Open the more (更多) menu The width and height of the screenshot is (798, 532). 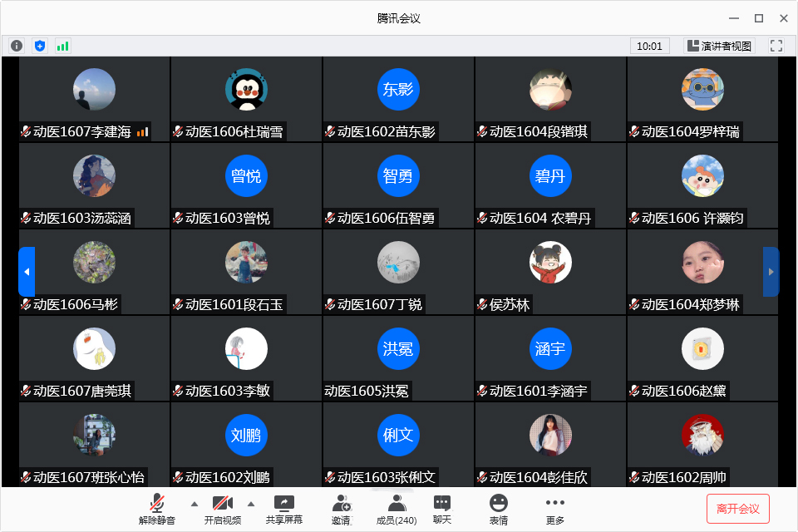(554, 509)
